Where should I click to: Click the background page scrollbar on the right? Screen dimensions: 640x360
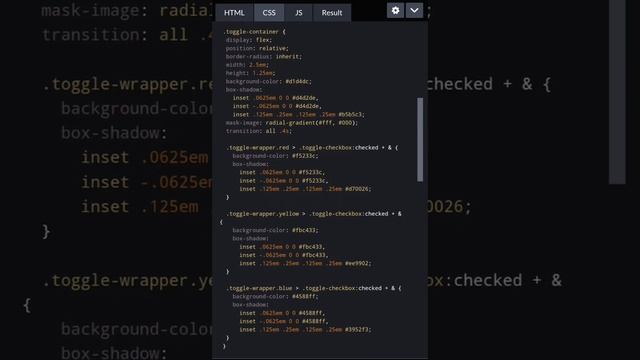tap(617, 92)
